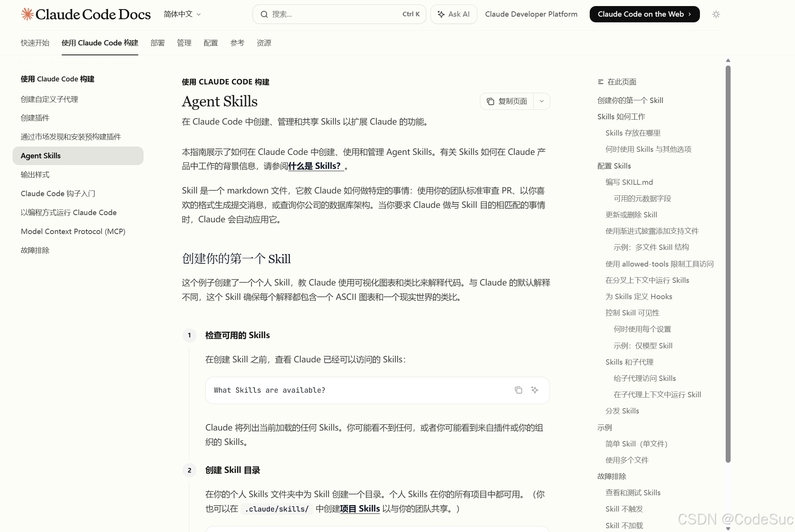Image resolution: width=795 pixels, height=532 pixels.
Task: Run the snippet via the sparkle icon
Action: [534, 390]
